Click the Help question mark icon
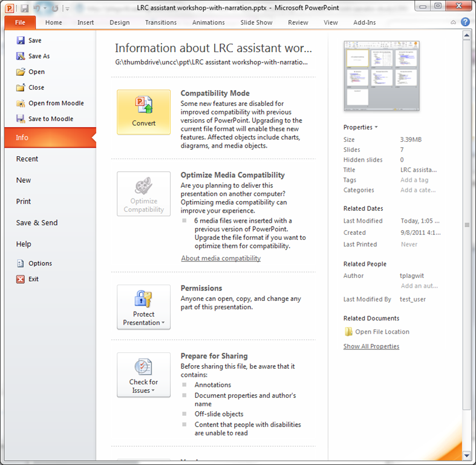476x465 pixels. click(x=465, y=22)
